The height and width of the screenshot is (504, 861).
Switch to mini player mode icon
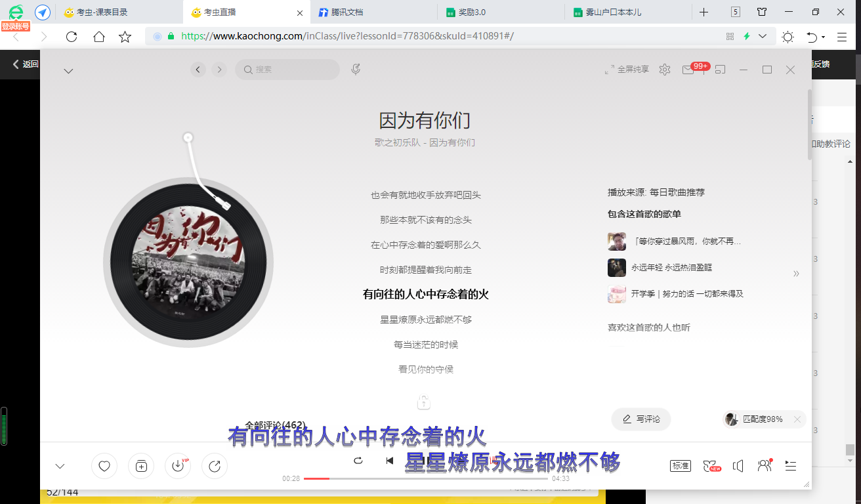tap(721, 69)
